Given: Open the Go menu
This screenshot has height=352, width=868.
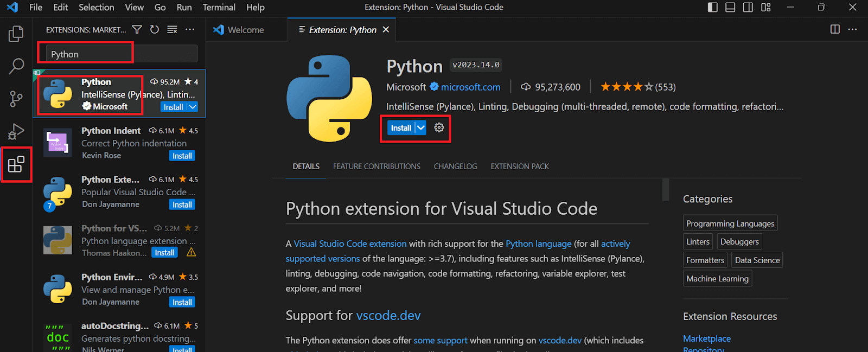Looking at the screenshot, I should point(160,7).
